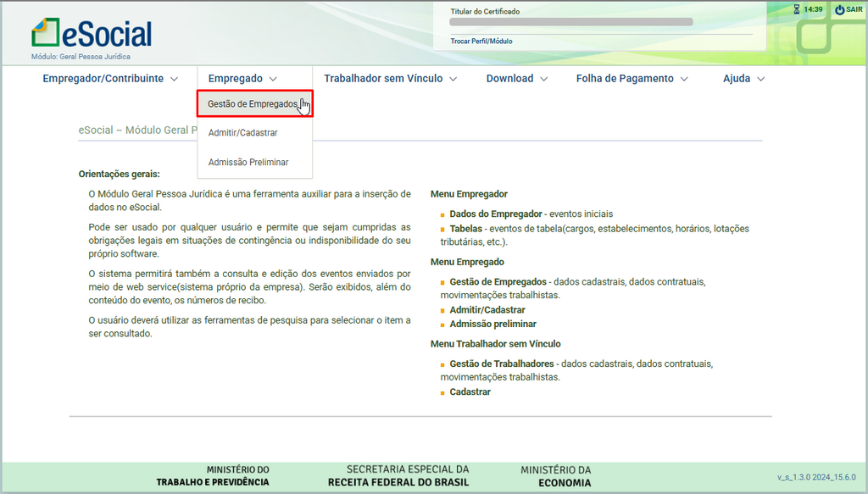The image size is (868, 494).
Task: Click Gestão de Trabalhadores link
Action: (x=501, y=364)
